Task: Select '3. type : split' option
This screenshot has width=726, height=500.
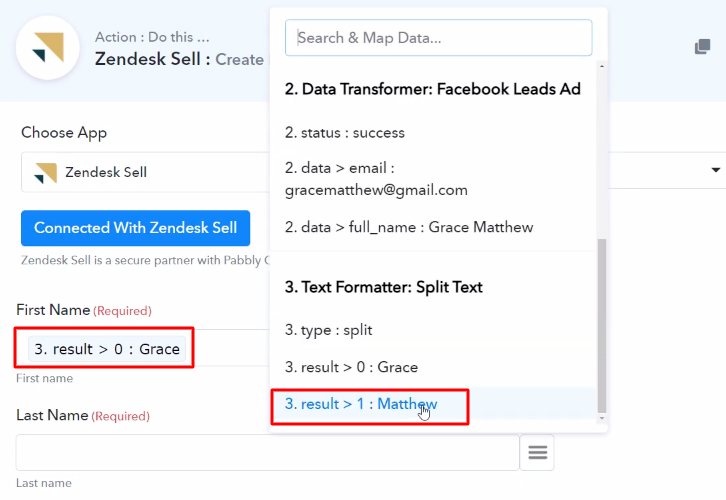Action: coord(329,330)
